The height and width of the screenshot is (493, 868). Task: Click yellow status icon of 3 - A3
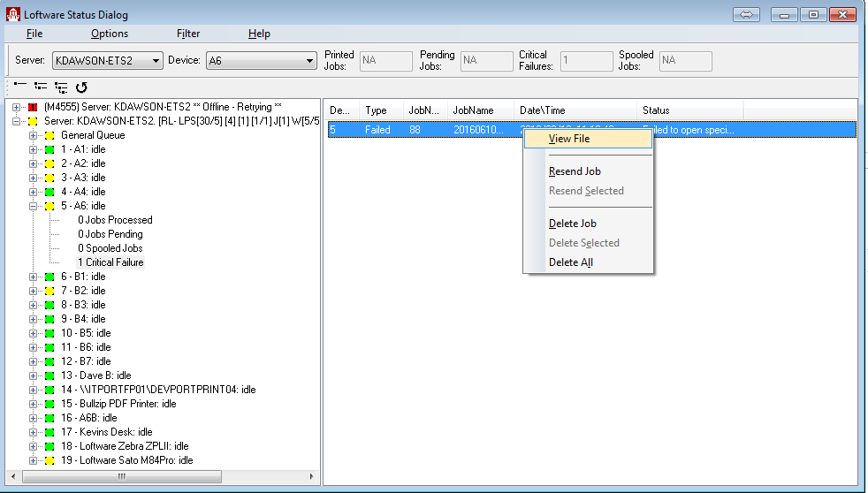49,178
